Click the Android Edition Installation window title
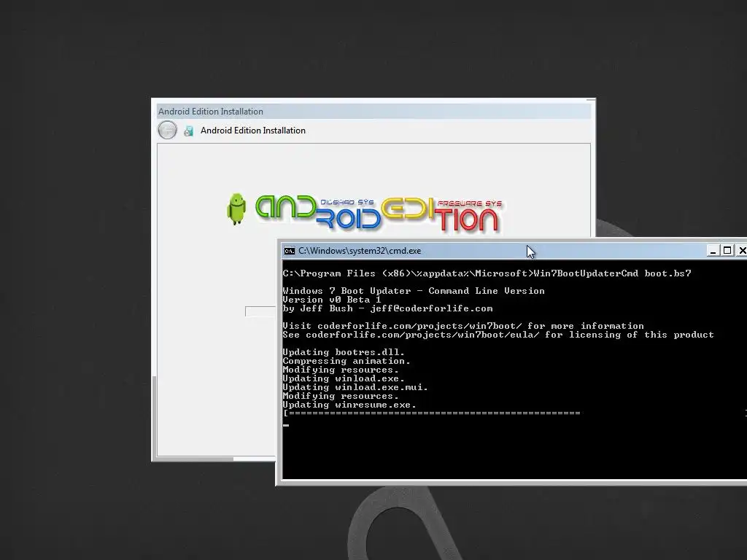 pos(211,112)
